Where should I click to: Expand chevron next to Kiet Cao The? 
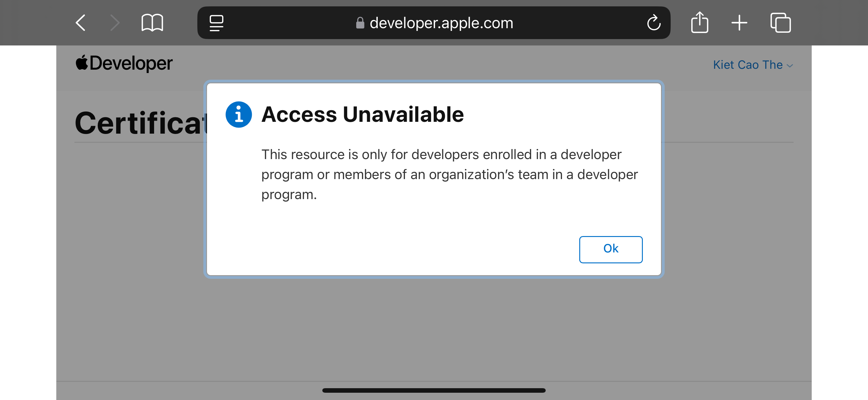pyautogui.click(x=790, y=66)
